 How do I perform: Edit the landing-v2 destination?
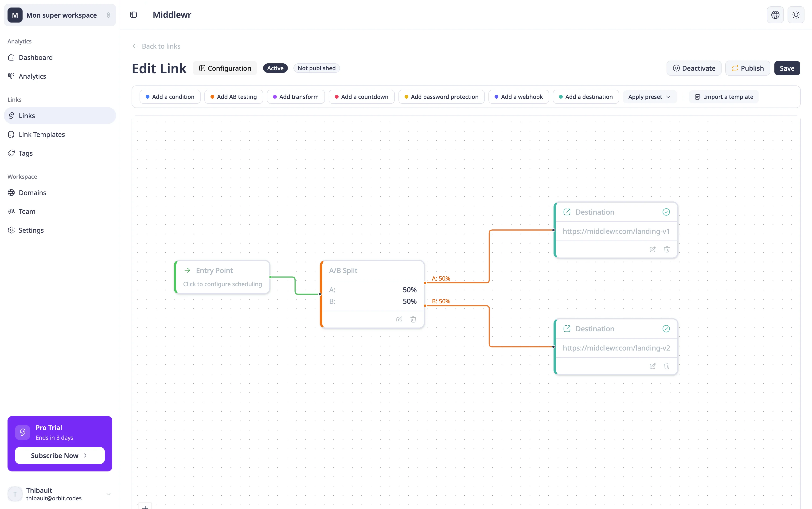tap(653, 366)
